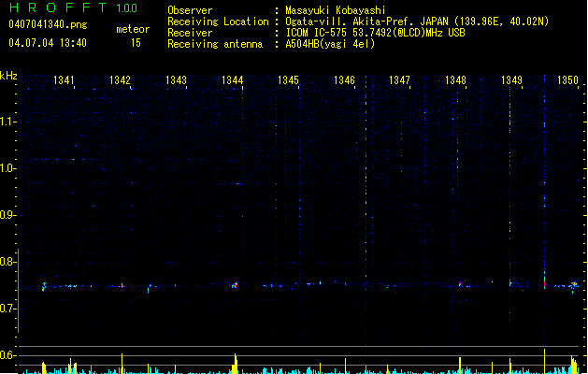Click the 0.6 kHz axis label
Screen dimensions: 588x374
point(7,355)
